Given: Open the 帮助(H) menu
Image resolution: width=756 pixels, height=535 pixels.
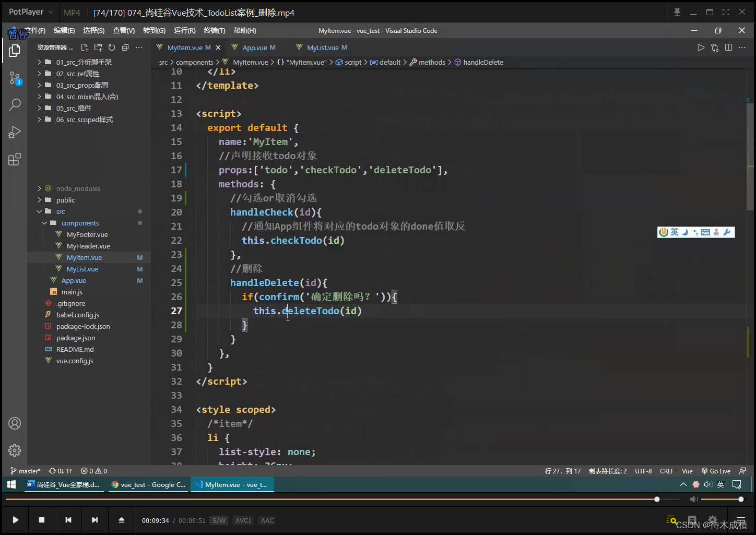Looking at the screenshot, I should [245, 31].
